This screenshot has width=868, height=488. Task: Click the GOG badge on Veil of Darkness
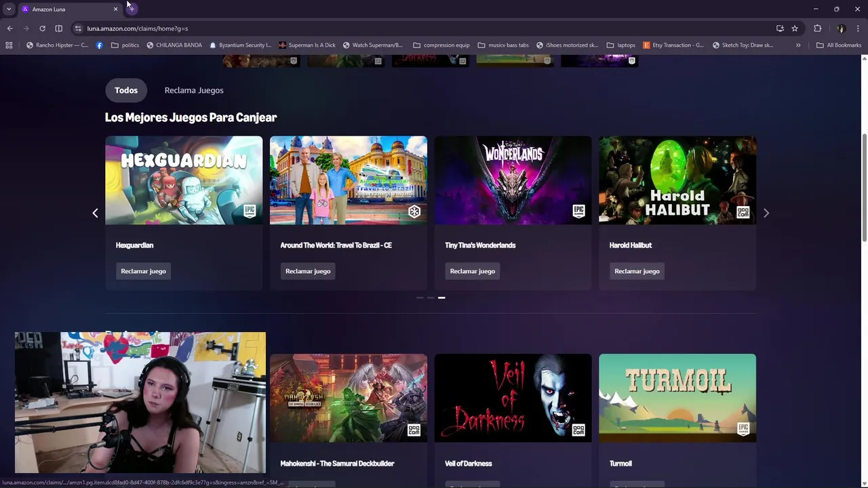click(578, 430)
